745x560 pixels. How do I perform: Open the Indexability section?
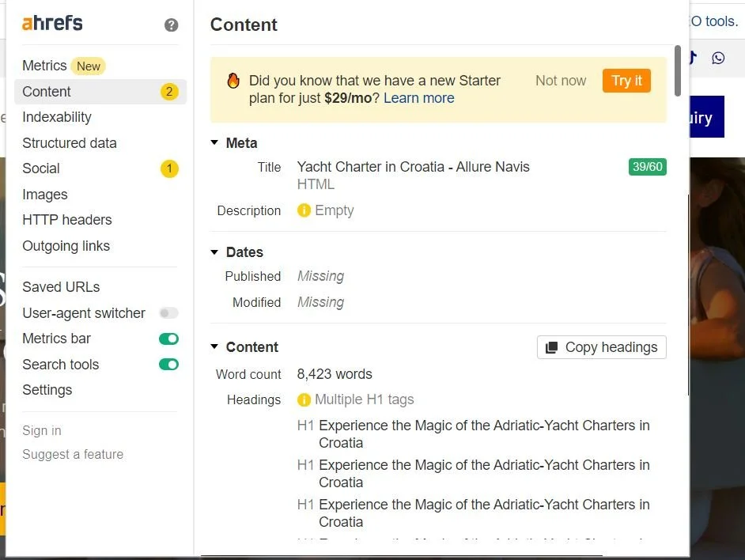coord(57,117)
